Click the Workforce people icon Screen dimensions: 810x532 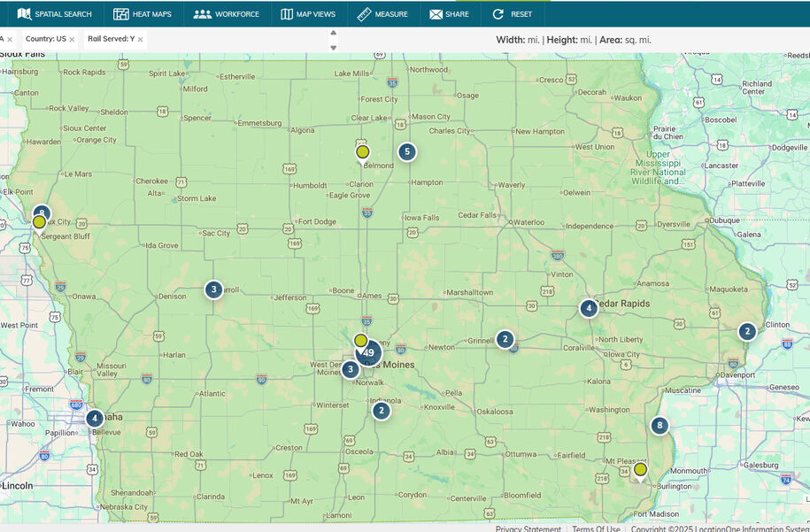[x=203, y=14]
